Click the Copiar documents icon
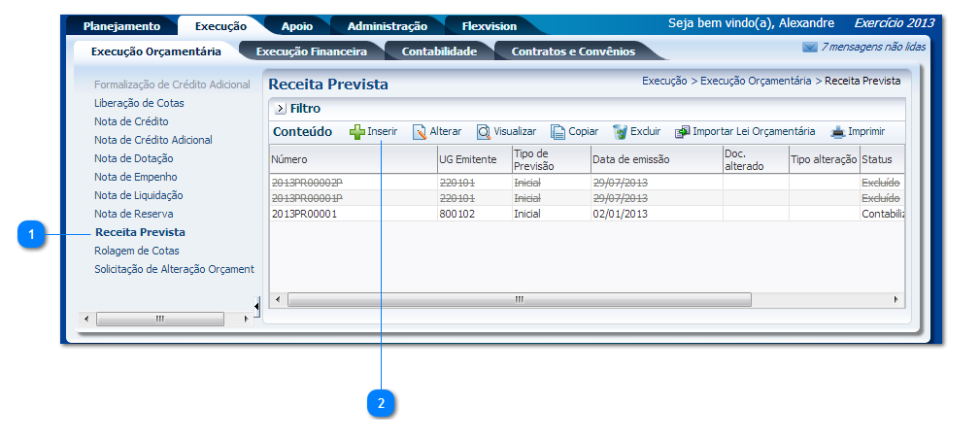This screenshot has height=439, width=980. (558, 132)
